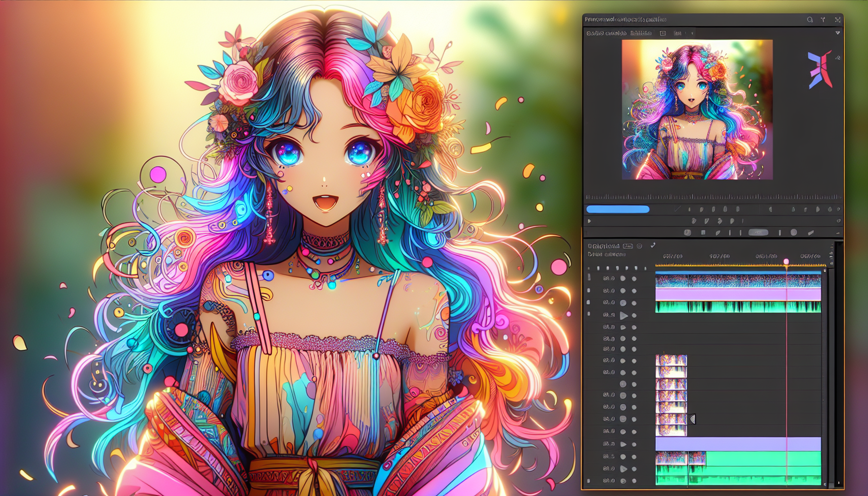Viewport: 868px width, 496px height.
Task: Expand the lavender clip track with its triangle
Action: 623,444
